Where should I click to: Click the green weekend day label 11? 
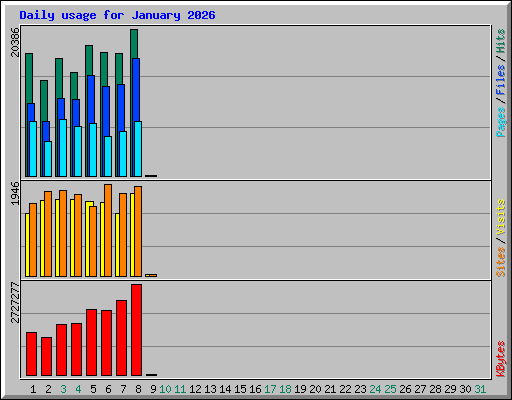point(180,389)
